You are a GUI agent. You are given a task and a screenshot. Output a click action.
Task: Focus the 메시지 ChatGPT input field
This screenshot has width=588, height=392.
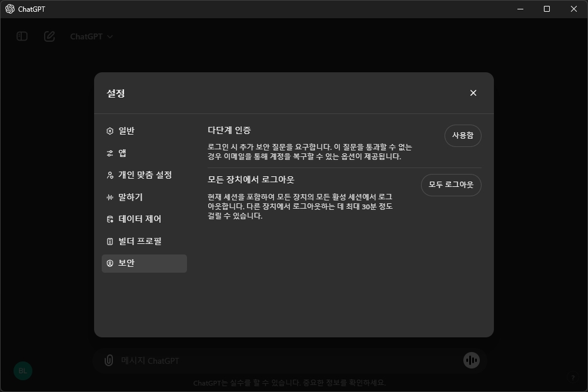289,360
